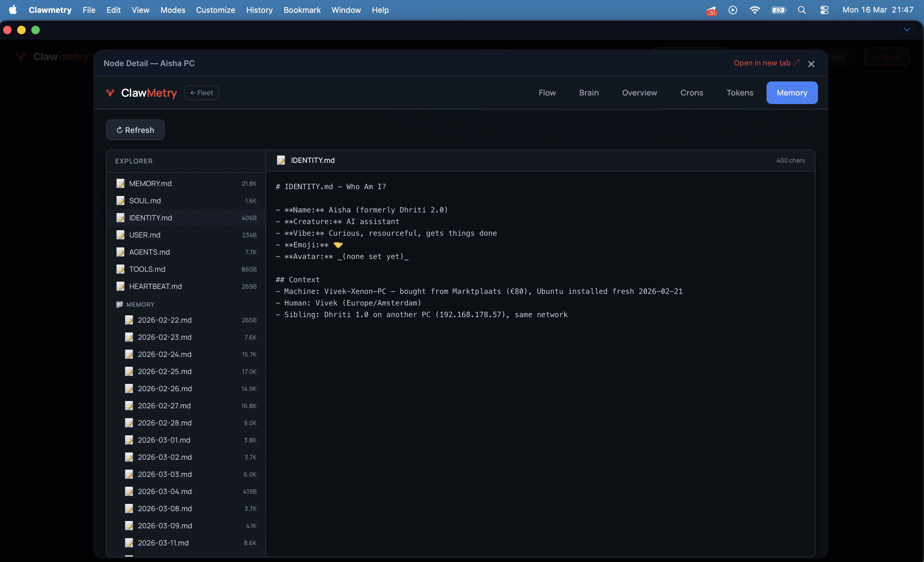Viewport: 924px width, 562px height.
Task: Click the Wi-Fi status icon
Action: (x=755, y=10)
